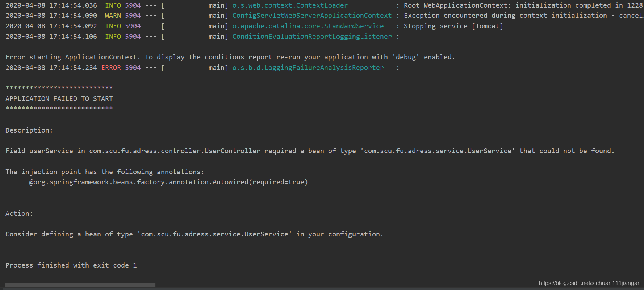The height and width of the screenshot is (290, 644).
Task: Click the UserController class name in description
Action: tap(175, 151)
